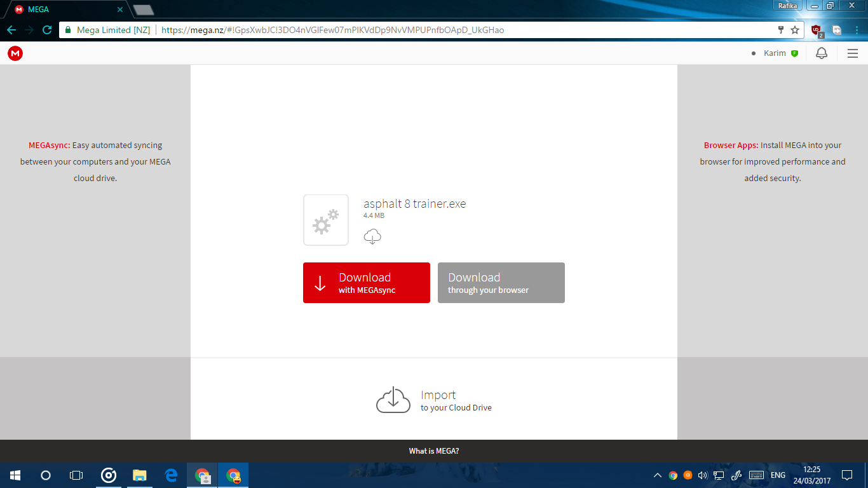
Task: Click the Chrome icon in the system tray
Action: (x=673, y=475)
